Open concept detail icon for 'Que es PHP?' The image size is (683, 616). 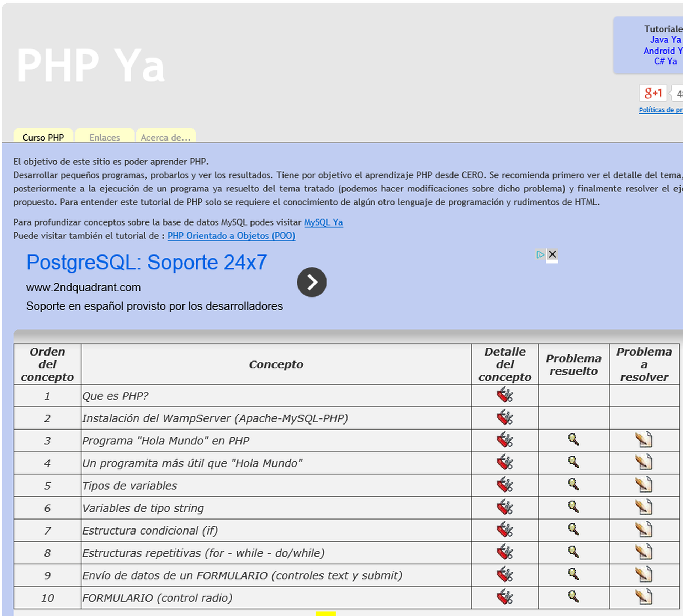504,395
